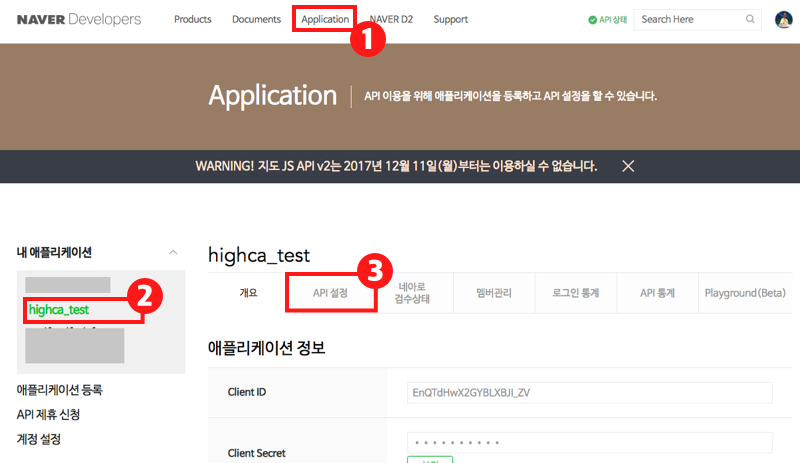Screen dimensions: 801x463
Task: Collapse the 내 애플리케이션 section chevron
Action: click(173, 252)
